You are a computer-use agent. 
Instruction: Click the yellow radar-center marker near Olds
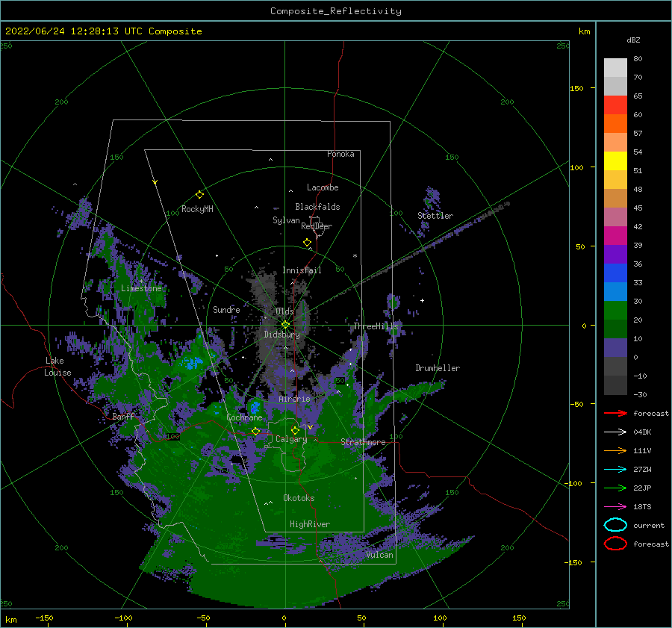tap(285, 325)
